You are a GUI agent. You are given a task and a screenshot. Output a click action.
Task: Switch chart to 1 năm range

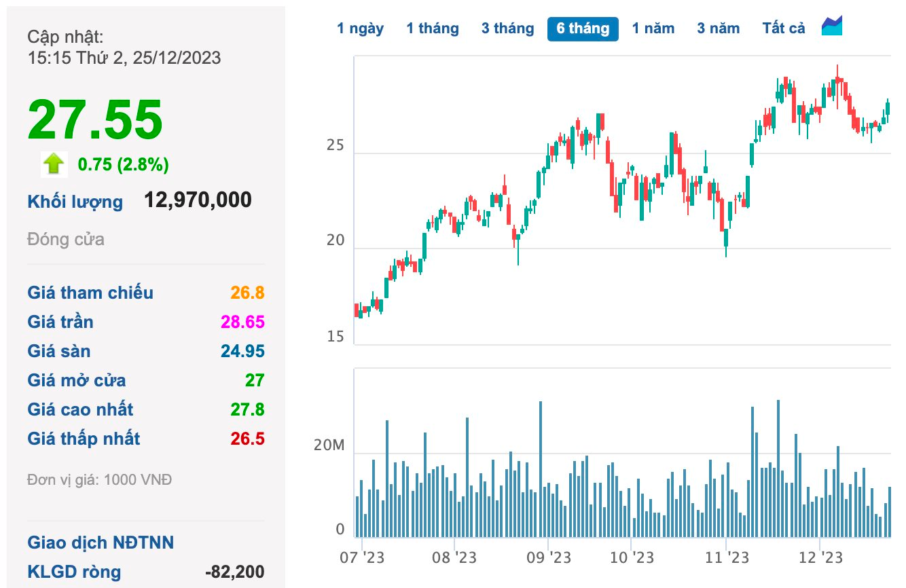[x=653, y=29]
